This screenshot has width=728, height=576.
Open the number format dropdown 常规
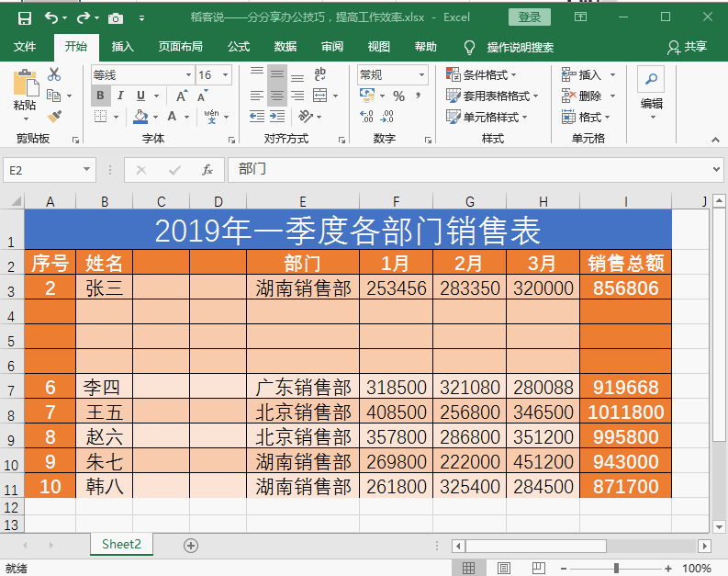coord(421,74)
